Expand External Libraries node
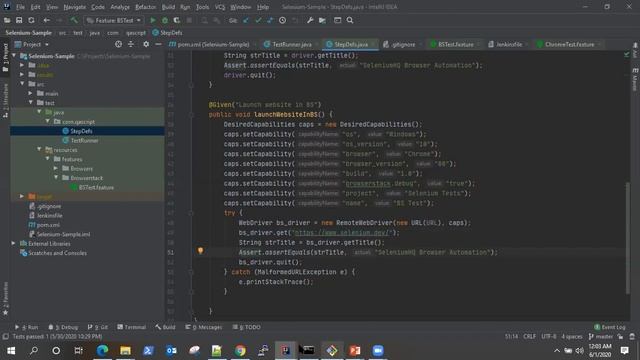Screen dimensions: 640x360 click(x=13, y=243)
